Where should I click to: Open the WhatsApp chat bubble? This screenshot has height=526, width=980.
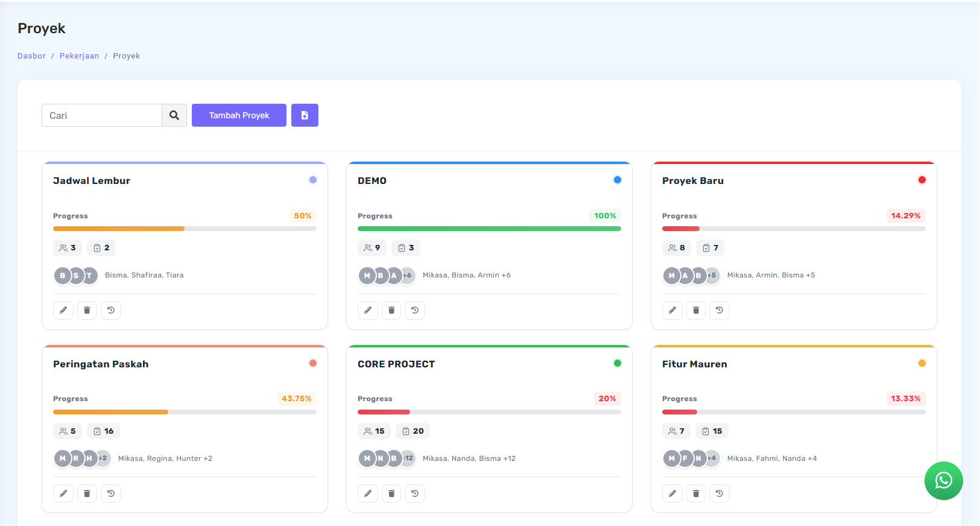[x=943, y=480]
